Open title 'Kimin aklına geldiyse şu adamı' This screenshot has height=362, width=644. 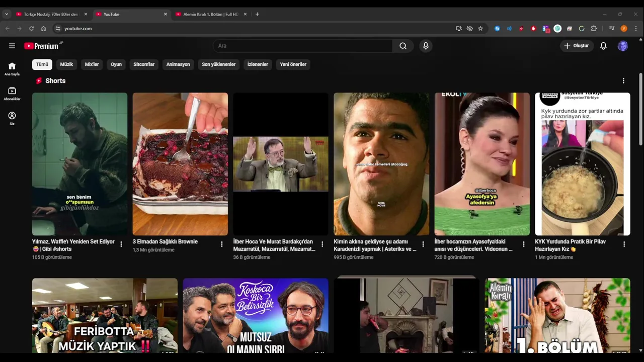point(375,245)
